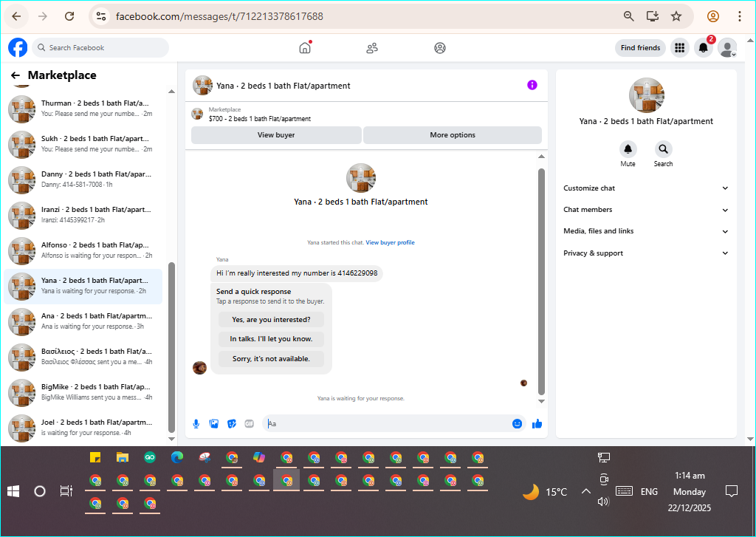Expand Media, files and links section
The height and width of the screenshot is (537, 756).
646,231
